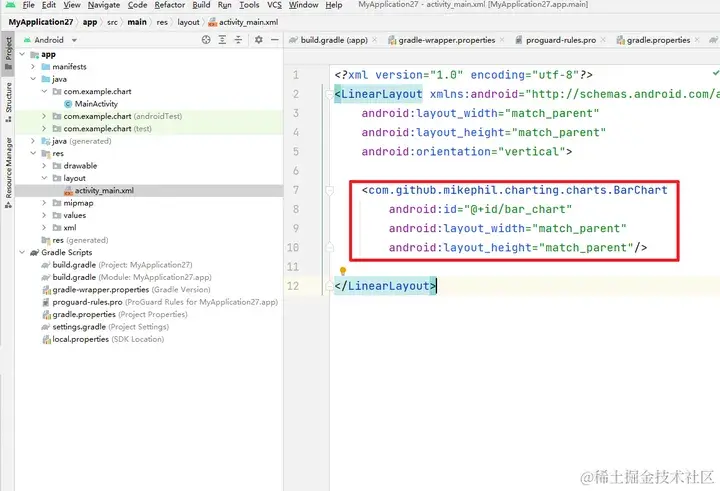Open the Edit menu

(49, 5)
